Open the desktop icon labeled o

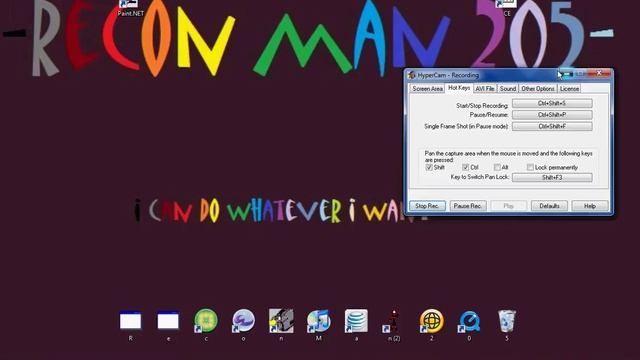[243, 325]
